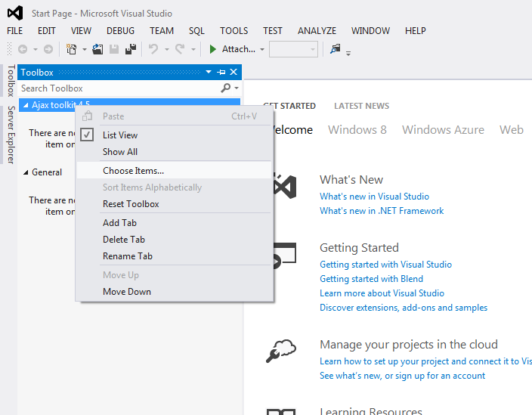The image size is (532, 415).
Task: Open the SQL menu
Action: tap(196, 31)
